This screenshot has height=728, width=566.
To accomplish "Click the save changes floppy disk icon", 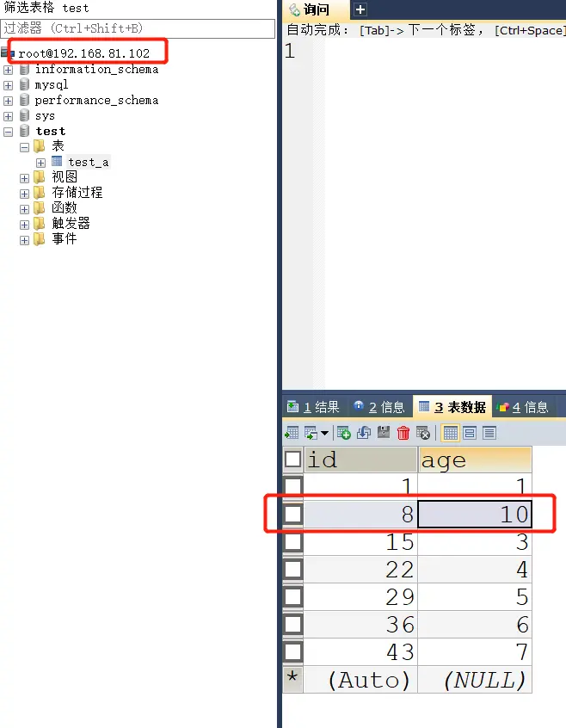I will [x=384, y=433].
